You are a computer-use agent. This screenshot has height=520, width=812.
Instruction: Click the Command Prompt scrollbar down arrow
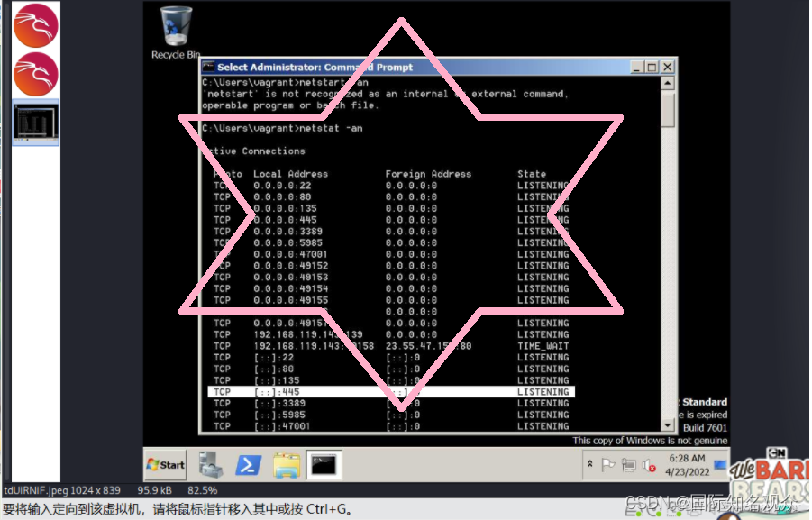[668, 424]
